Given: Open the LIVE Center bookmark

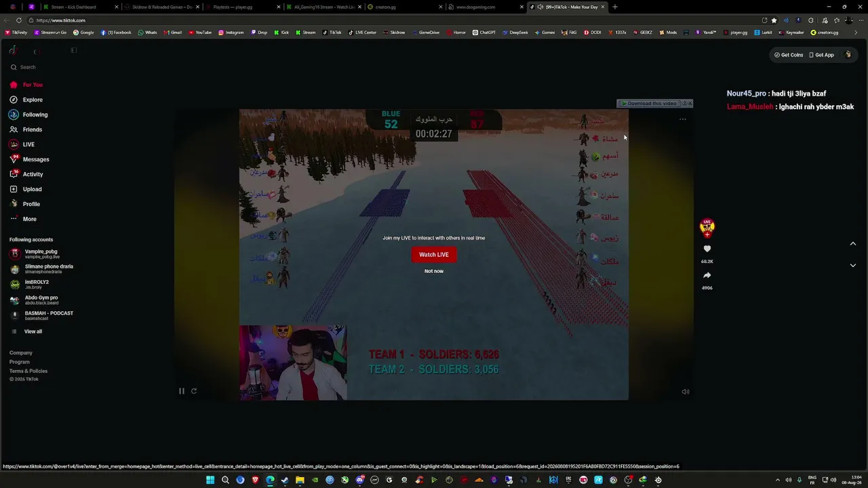Looking at the screenshot, I should click(x=363, y=33).
